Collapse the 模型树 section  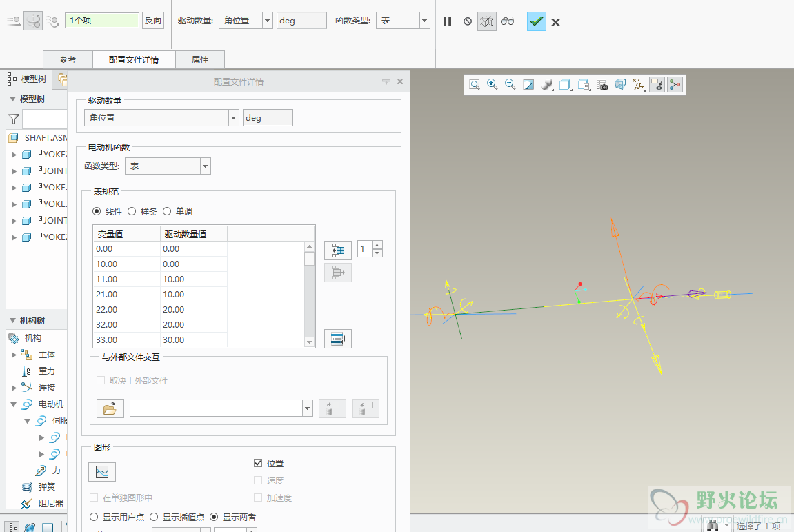click(12, 99)
